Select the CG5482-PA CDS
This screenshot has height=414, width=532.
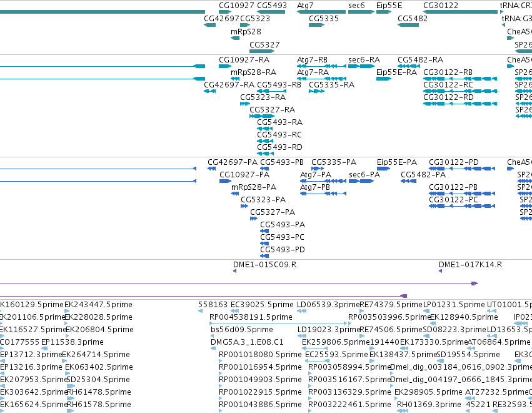click(408, 181)
